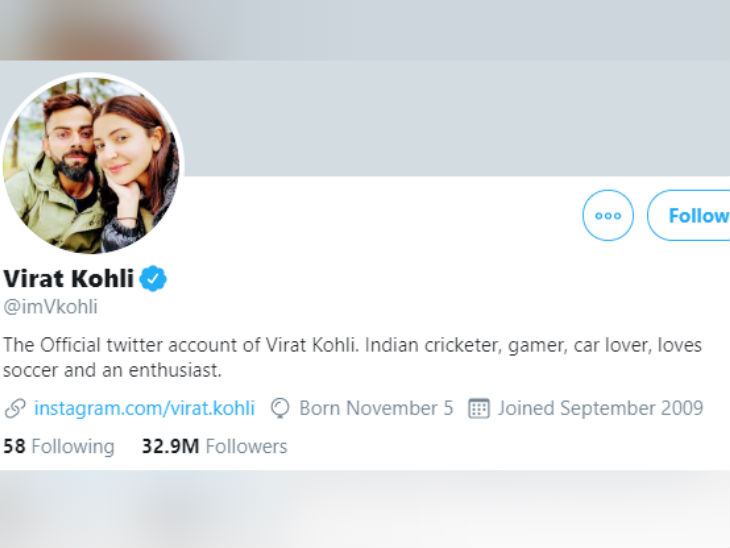Image resolution: width=730 pixels, height=548 pixels.
Task: Open the instagram.com/virat.kohli link
Action: (144, 408)
